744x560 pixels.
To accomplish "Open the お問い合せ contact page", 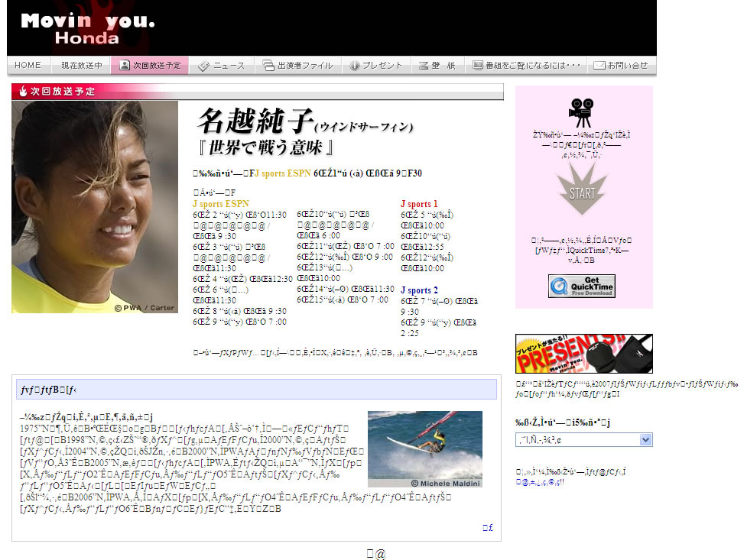I will point(621,66).
